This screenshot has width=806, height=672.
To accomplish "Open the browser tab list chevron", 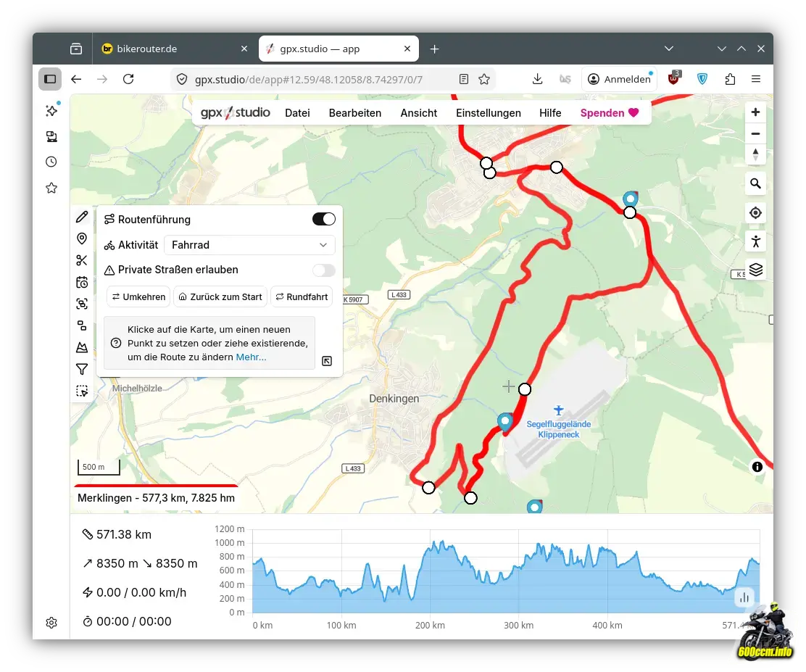I will [x=669, y=49].
